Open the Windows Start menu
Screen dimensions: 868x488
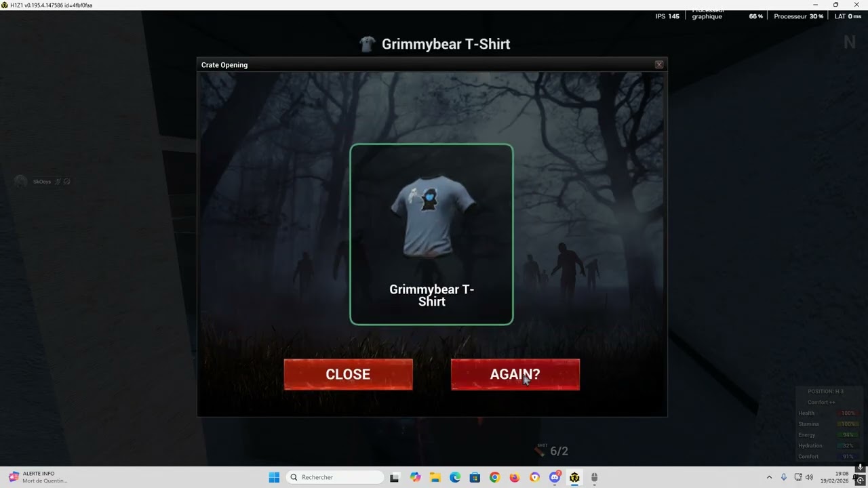click(274, 477)
